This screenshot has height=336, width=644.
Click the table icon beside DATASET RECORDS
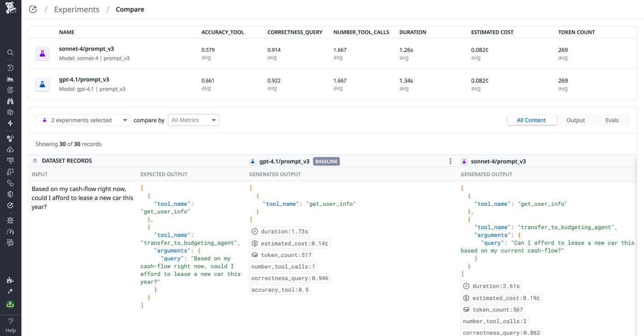click(35, 161)
